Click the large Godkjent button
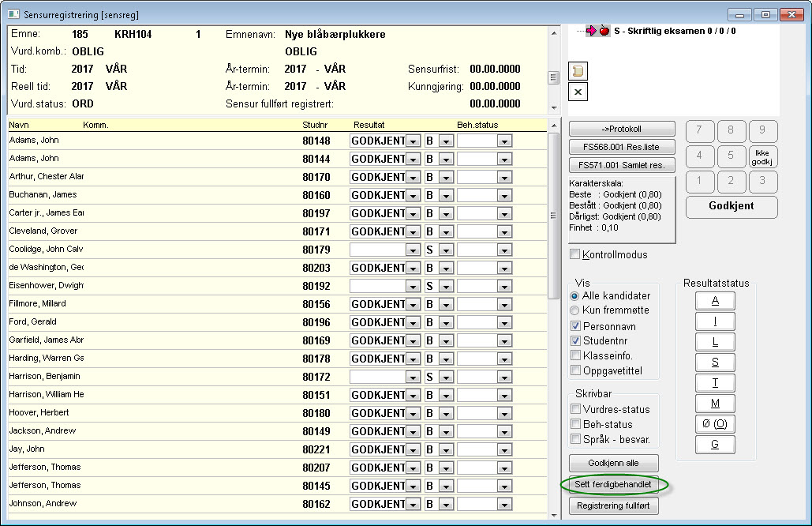 pos(732,206)
